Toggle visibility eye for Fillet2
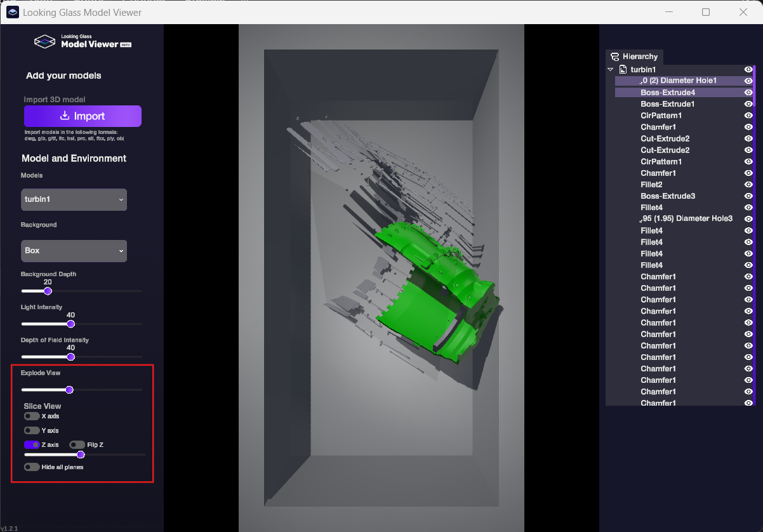The height and width of the screenshot is (532, 763). [748, 185]
